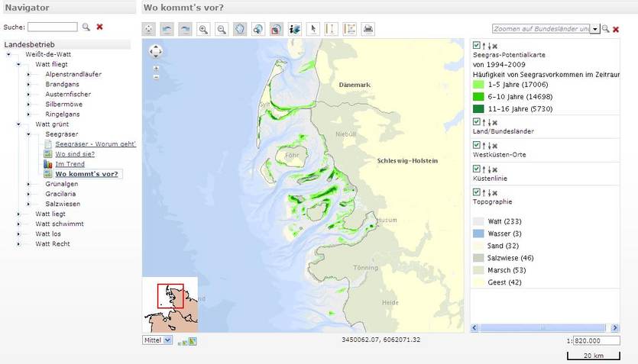This screenshot has height=364, width=638.
Task: Open Zoomen auf Bundesländer dropdown arrow
Action: (595, 29)
